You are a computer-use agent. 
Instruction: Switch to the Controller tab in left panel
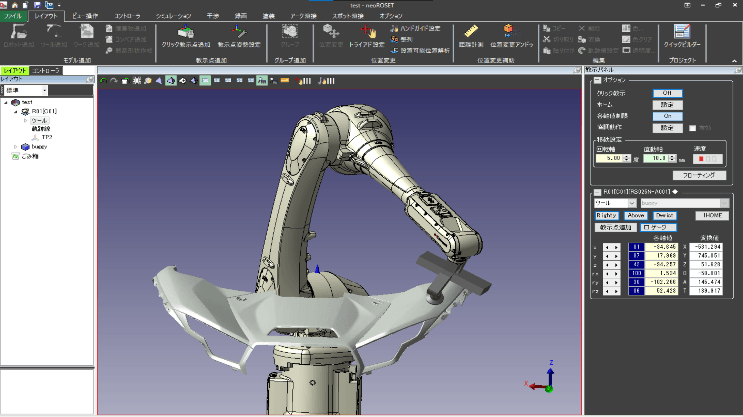pos(47,71)
